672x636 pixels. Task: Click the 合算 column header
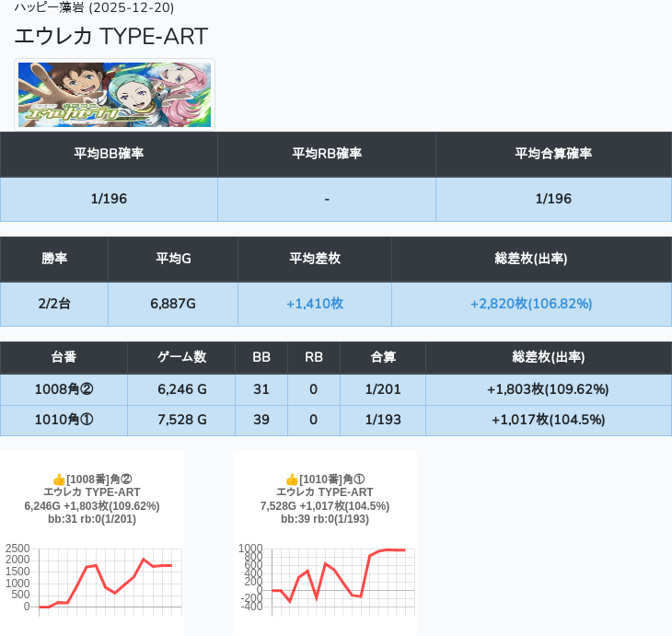coord(383,357)
